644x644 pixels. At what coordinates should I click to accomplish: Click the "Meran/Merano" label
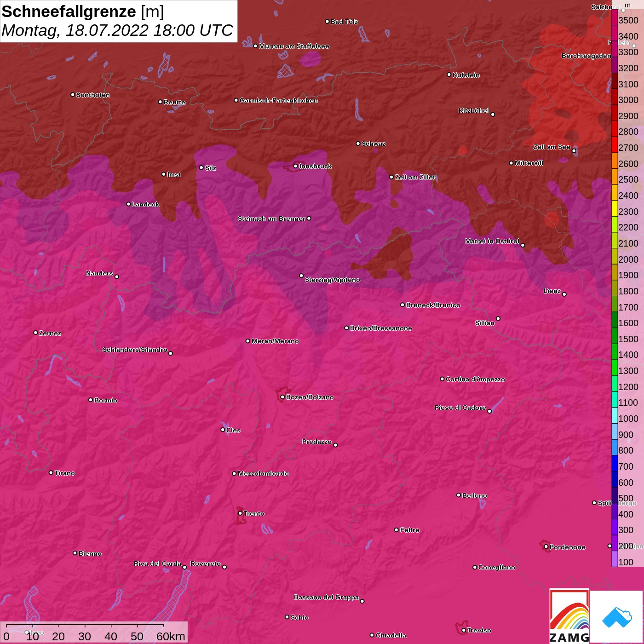275,341
